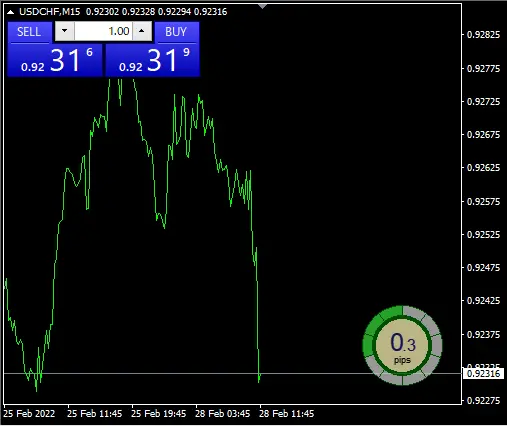Click the BUY button

tap(176, 32)
